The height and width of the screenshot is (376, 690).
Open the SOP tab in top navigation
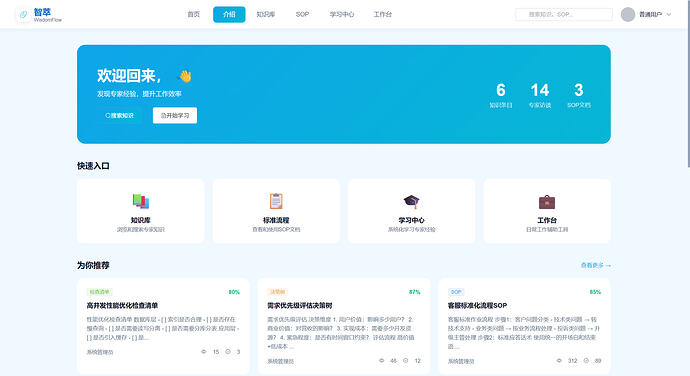[302, 15]
